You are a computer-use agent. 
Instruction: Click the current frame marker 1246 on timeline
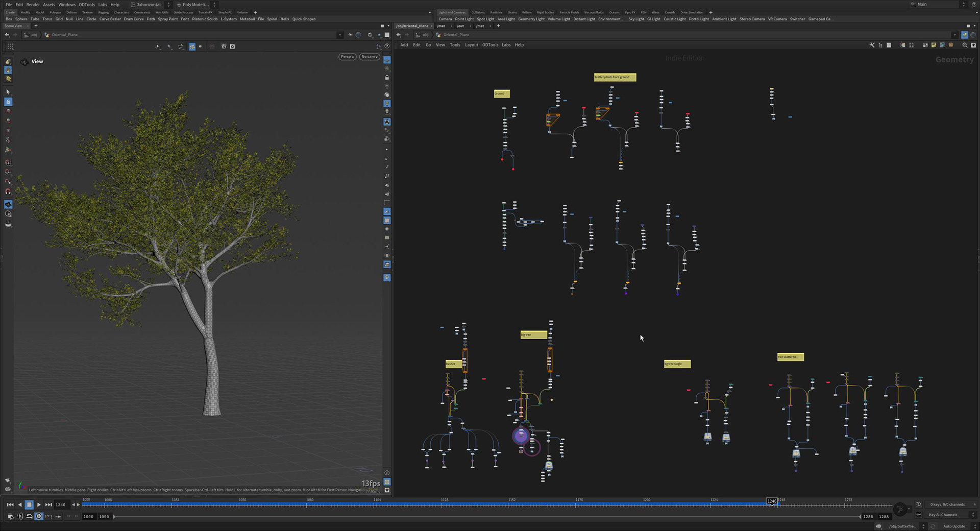coord(772,501)
